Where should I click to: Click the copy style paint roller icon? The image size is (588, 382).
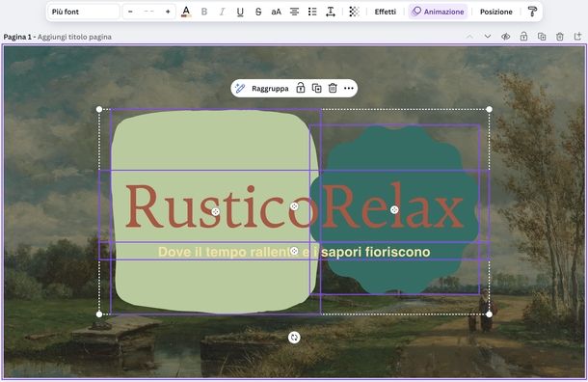tap(532, 12)
